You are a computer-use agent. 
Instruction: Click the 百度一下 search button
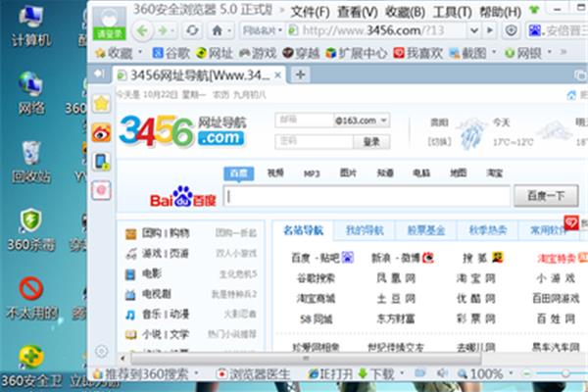click(x=546, y=195)
